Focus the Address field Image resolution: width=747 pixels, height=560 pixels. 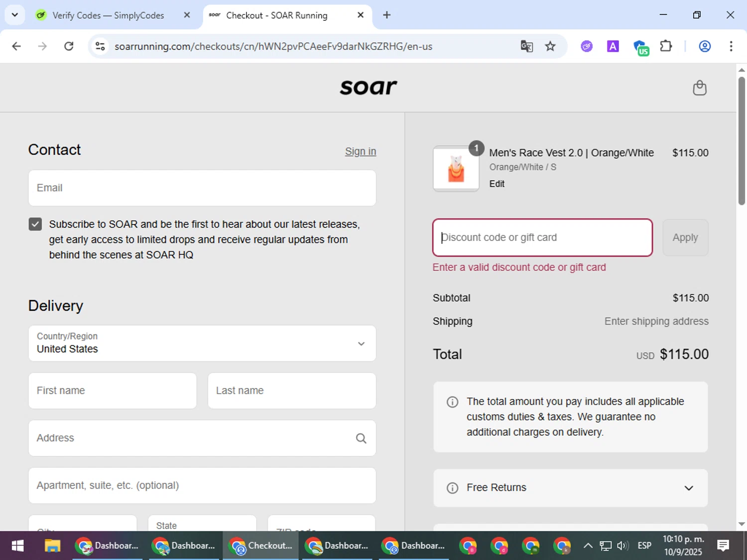pyautogui.click(x=202, y=438)
